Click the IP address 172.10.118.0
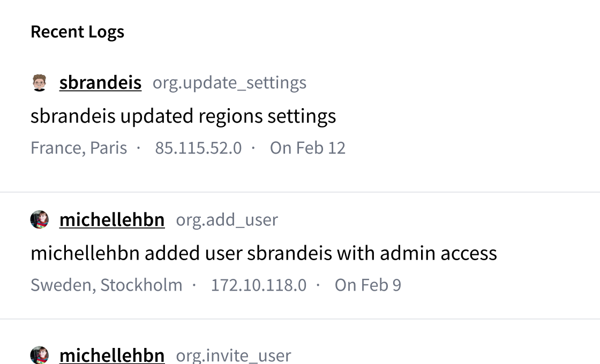Screen dimensions: 600x364 coord(260,285)
